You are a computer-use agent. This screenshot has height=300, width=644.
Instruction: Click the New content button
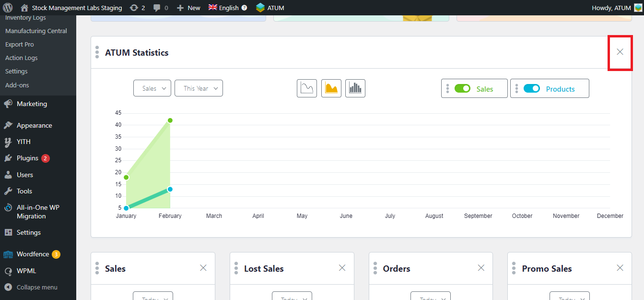click(188, 8)
